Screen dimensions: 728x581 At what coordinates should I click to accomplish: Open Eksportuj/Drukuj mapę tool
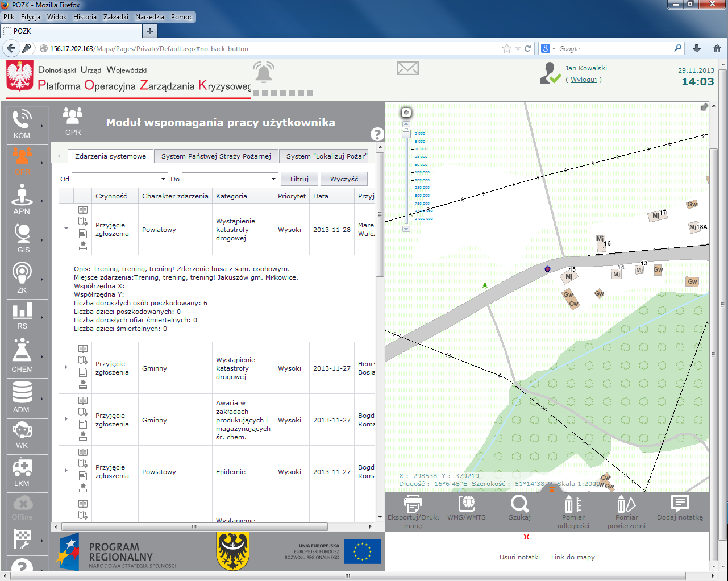tap(413, 512)
